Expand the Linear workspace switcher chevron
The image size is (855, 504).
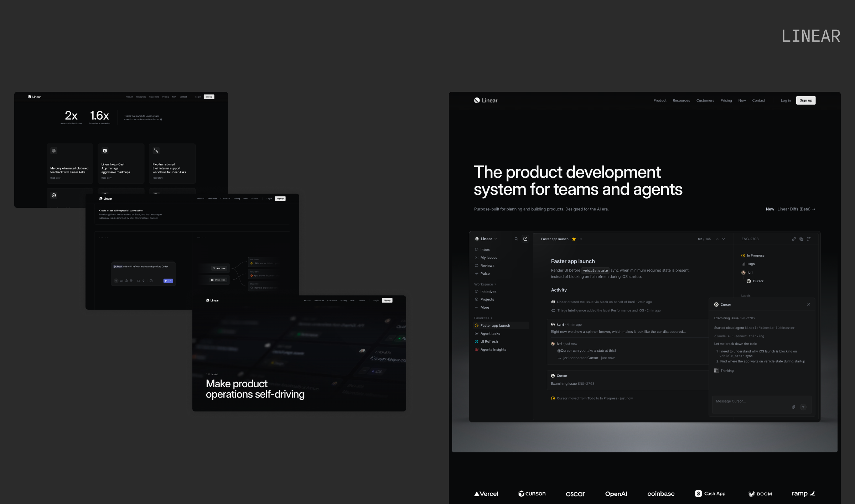496,239
